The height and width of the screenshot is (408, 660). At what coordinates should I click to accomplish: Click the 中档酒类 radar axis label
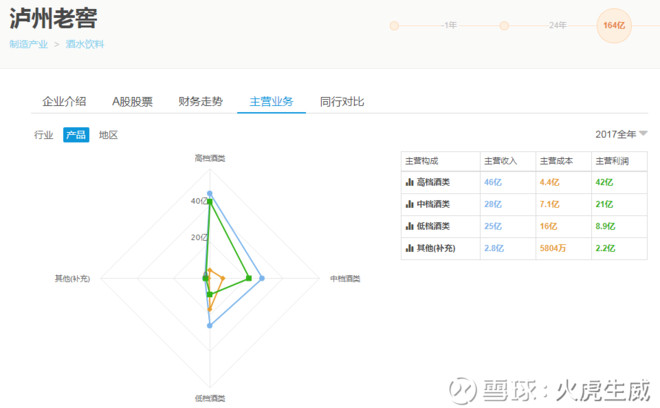coord(345,278)
